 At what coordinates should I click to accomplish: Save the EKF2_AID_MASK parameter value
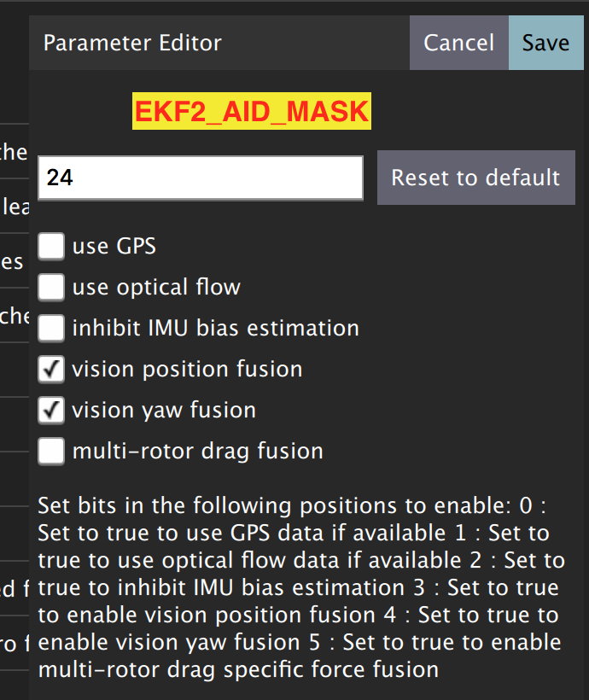pyautogui.click(x=545, y=43)
